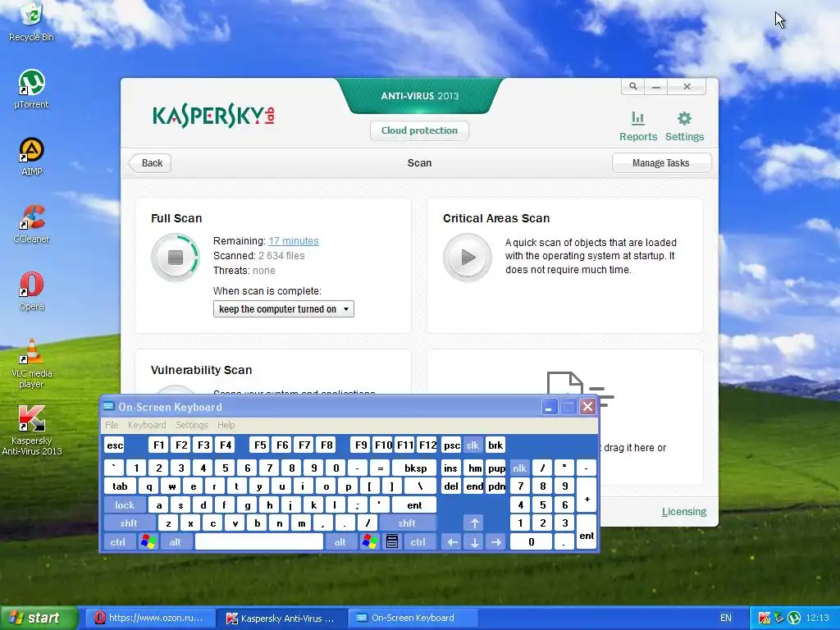The width and height of the screenshot is (840, 630).
Task: Click the application menu key on On-Screen Keyboard
Action: pyautogui.click(x=391, y=542)
